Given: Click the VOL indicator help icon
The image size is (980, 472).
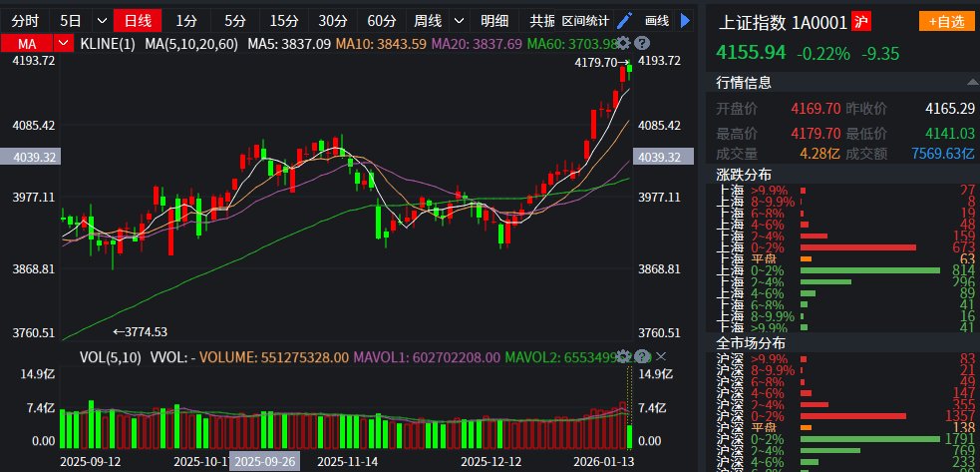Looking at the screenshot, I should [641, 356].
